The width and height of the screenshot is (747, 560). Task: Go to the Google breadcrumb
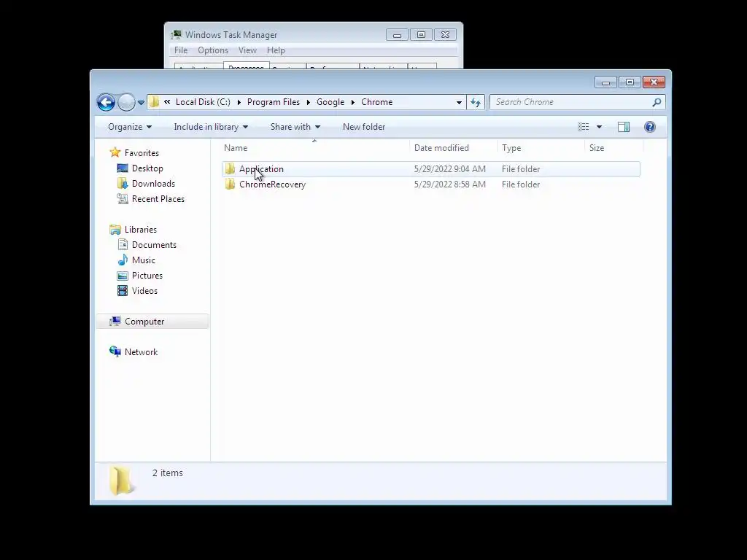(x=330, y=102)
